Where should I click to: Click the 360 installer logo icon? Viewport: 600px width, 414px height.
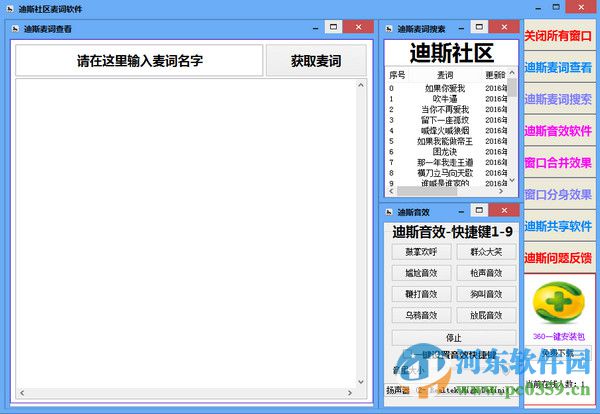[x=559, y=302]
